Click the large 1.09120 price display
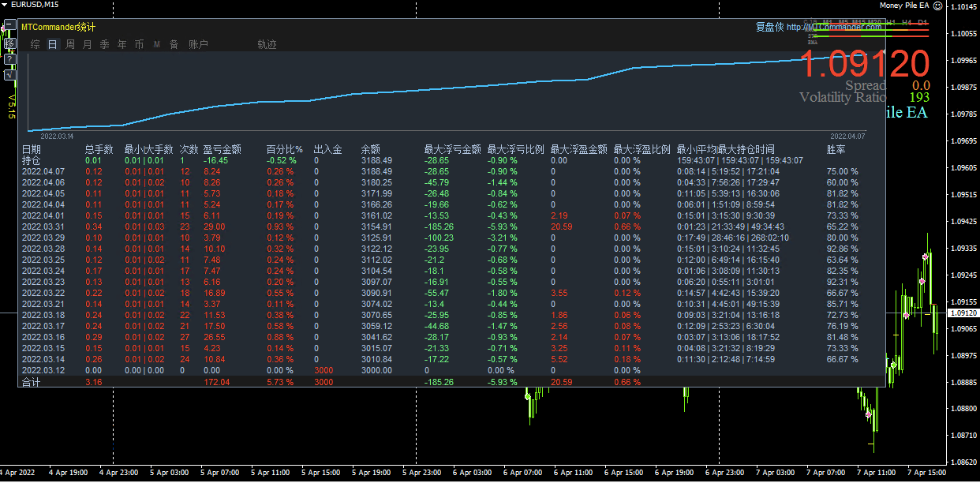This screenshot has height=483, width=980. pos(866,63)
